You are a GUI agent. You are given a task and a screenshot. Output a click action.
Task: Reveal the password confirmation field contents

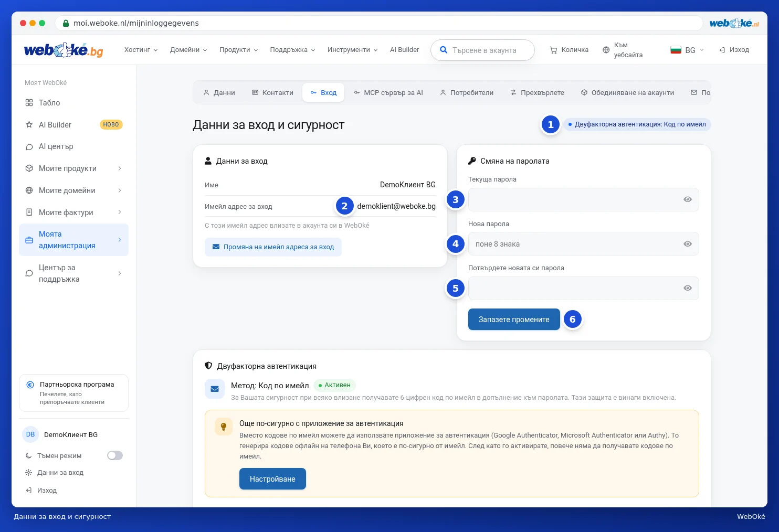(x=688, y=288)
